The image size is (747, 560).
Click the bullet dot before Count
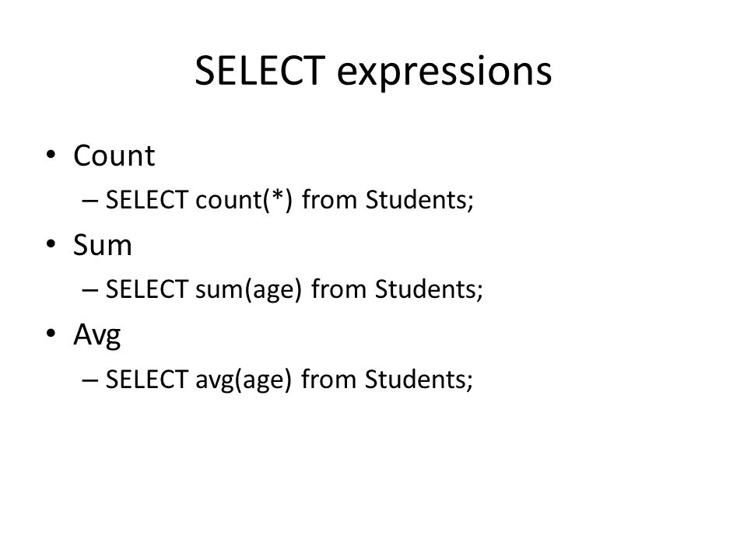[x=51, y=155]
